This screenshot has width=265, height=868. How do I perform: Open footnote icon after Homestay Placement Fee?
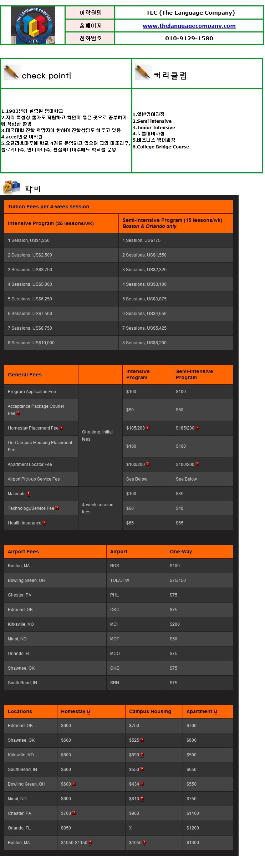coord(61,428)
